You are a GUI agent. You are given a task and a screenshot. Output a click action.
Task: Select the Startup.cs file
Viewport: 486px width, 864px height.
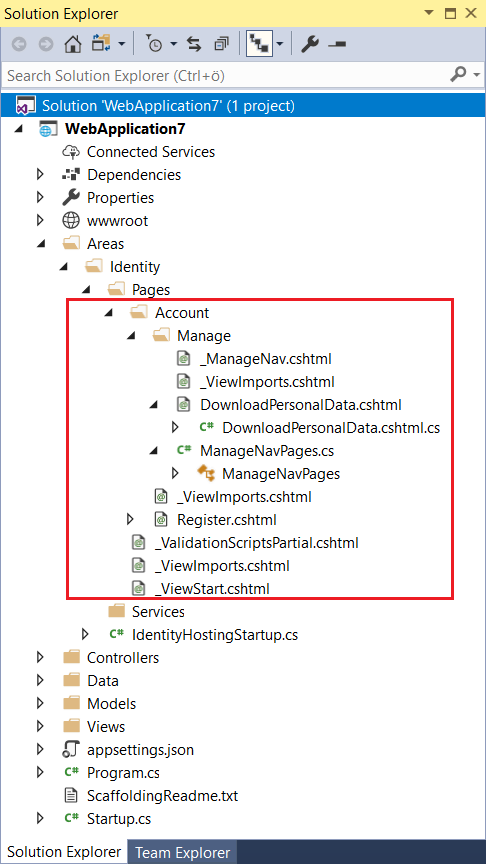coord(119,818)
